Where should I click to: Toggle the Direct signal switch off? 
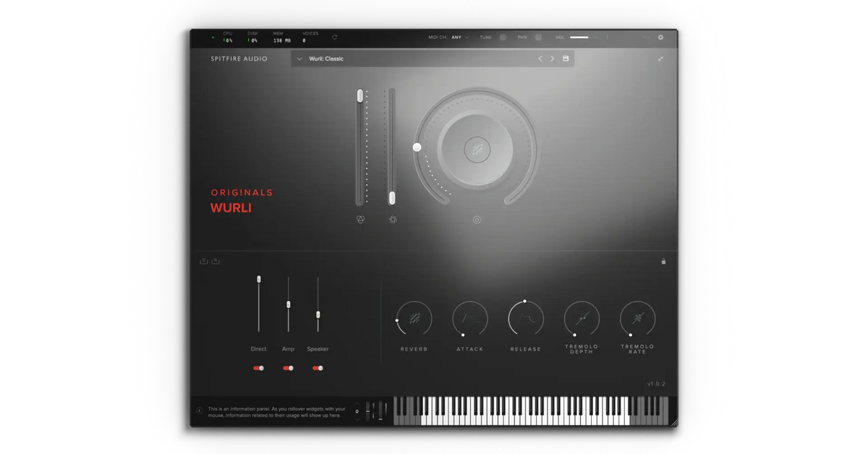(258, 368)
